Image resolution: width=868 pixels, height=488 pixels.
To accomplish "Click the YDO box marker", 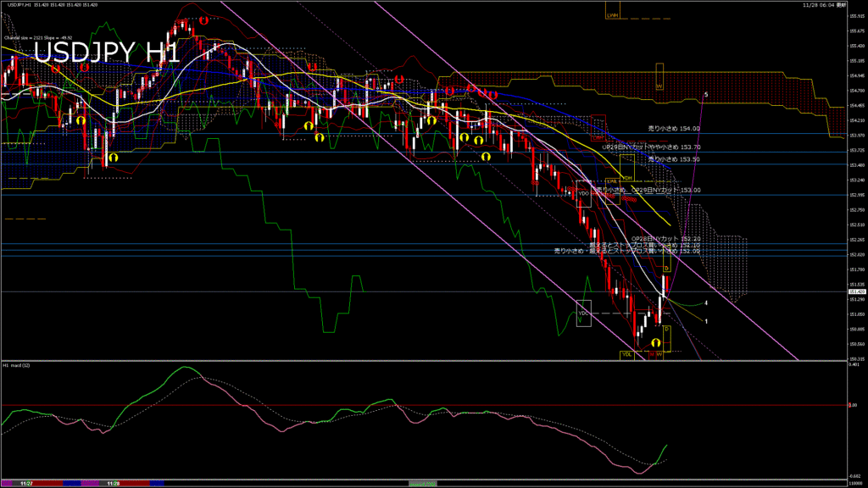I will [x=583, y=194].
